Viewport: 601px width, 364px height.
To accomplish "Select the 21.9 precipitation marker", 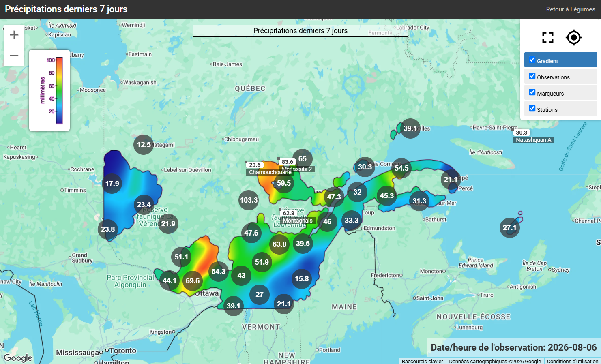I will [168, 224].
